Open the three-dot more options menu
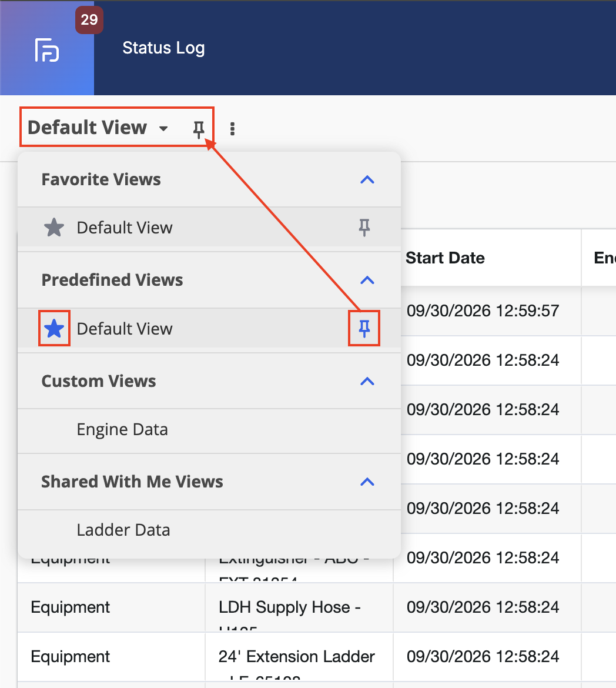The height and width of the screenshot is (688, 616). point(233,129)
